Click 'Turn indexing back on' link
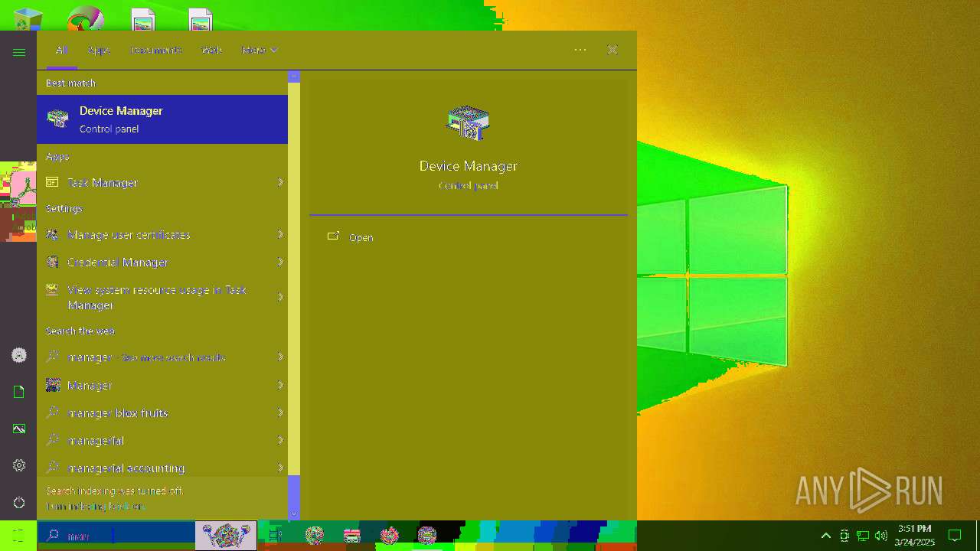 click(x=95, y=506)
